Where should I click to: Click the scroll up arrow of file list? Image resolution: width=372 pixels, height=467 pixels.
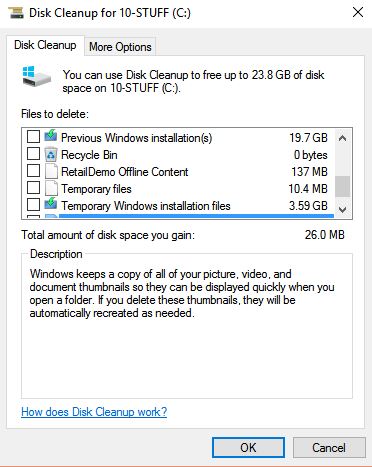pos(342,138)
